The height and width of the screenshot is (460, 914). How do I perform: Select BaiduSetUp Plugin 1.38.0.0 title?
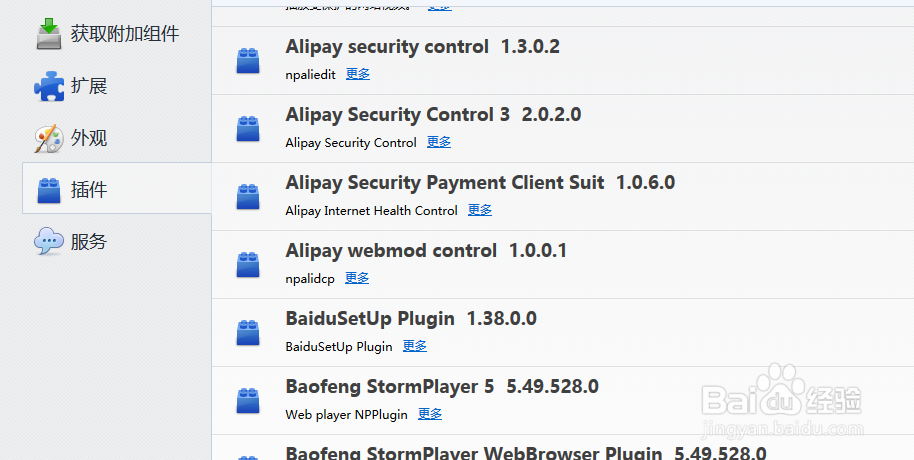tap(411, 319)
